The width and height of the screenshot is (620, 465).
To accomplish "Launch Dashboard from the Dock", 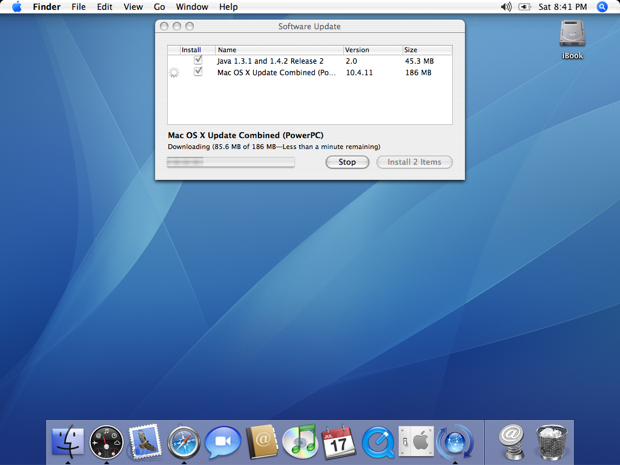I will [106, 442].
